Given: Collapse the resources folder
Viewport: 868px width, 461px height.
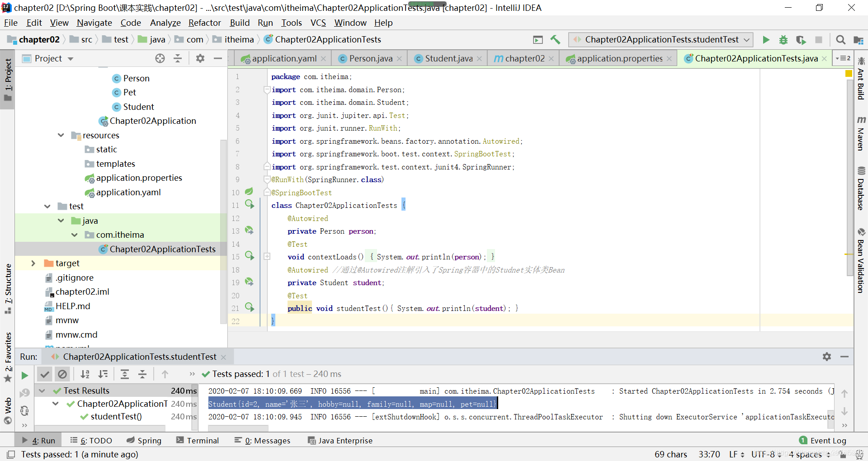Looking at the screenshot, I should click(x=61, y=135).
